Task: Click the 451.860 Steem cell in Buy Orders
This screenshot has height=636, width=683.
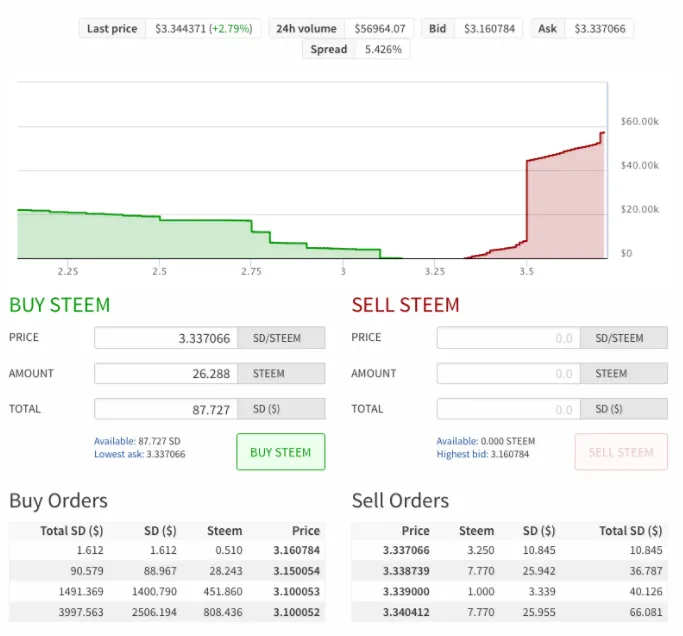Action: pos(223,592)
